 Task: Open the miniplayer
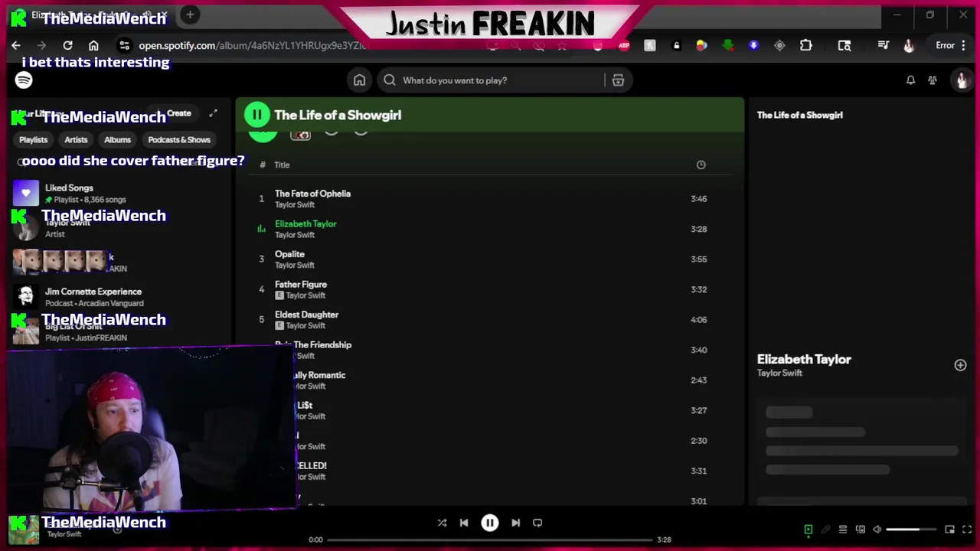coord(949,530)
